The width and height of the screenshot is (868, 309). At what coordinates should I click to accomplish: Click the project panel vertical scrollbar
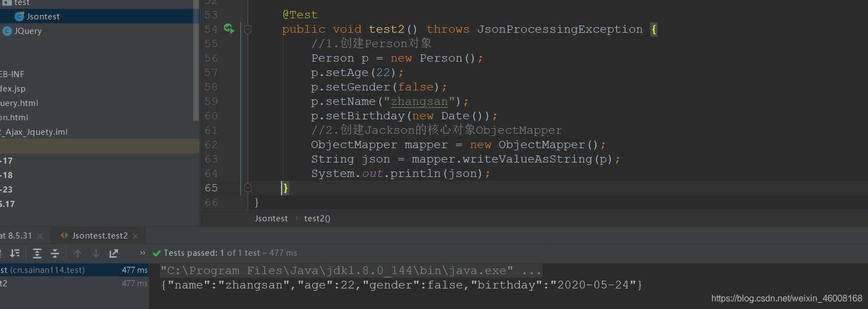coord(195,60)
